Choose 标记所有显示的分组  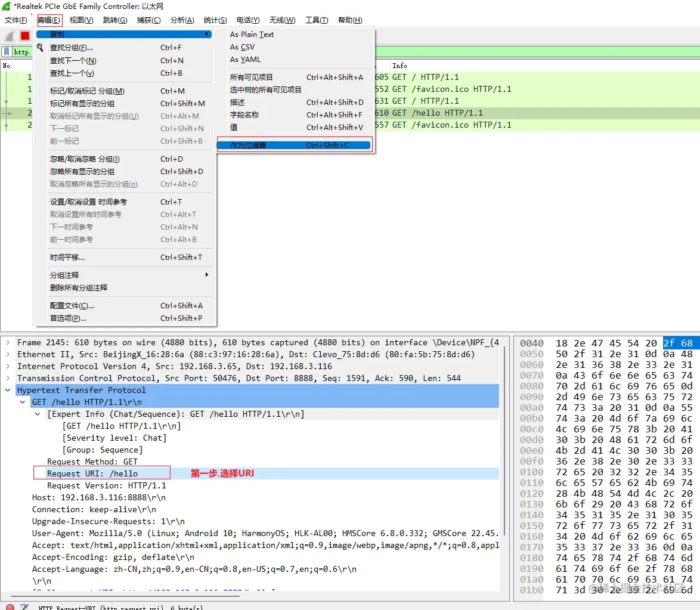pos(123,104)
